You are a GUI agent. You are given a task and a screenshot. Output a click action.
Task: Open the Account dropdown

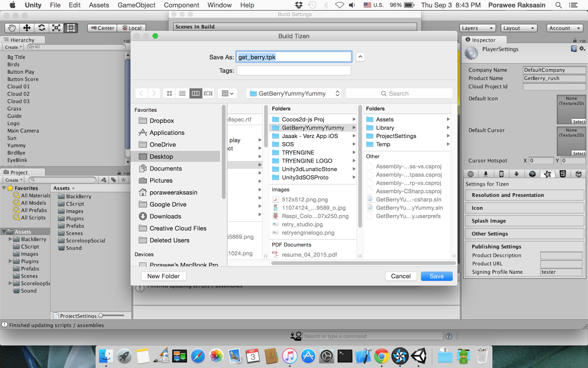pos(565,28)
